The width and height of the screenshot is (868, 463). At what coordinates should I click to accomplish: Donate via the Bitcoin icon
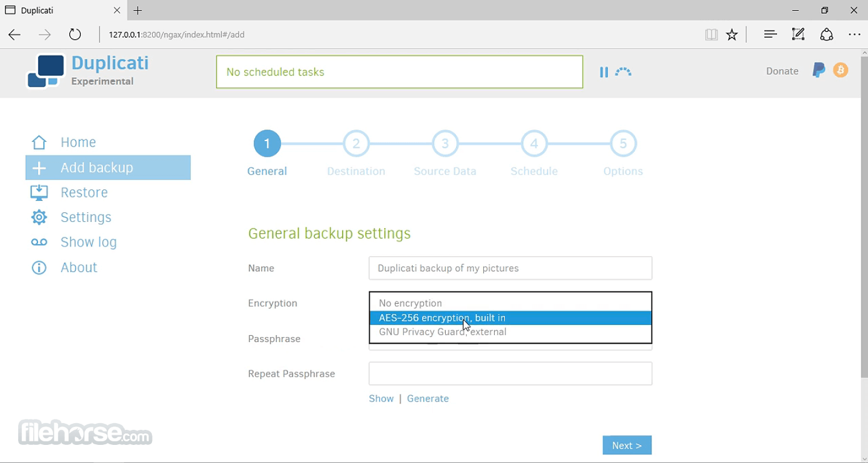pos(840,71)
